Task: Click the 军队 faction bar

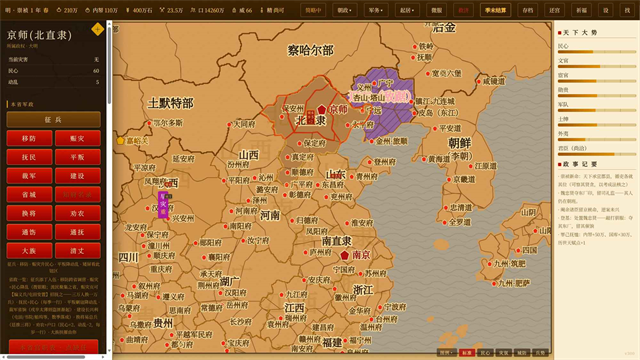Action: coord(597,111)
